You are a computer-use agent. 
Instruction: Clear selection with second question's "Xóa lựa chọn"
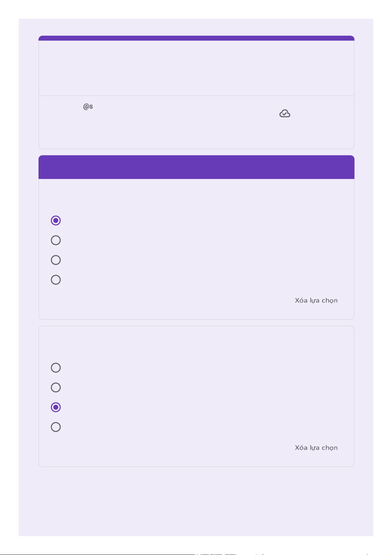tap(316, 448)
